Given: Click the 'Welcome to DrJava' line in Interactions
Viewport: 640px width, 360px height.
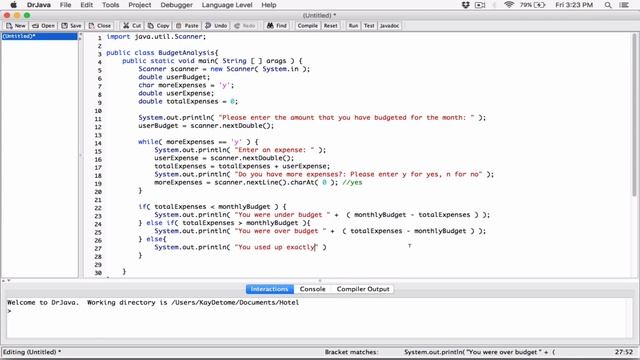Looking at the screenshot, I should coord(153,302).
